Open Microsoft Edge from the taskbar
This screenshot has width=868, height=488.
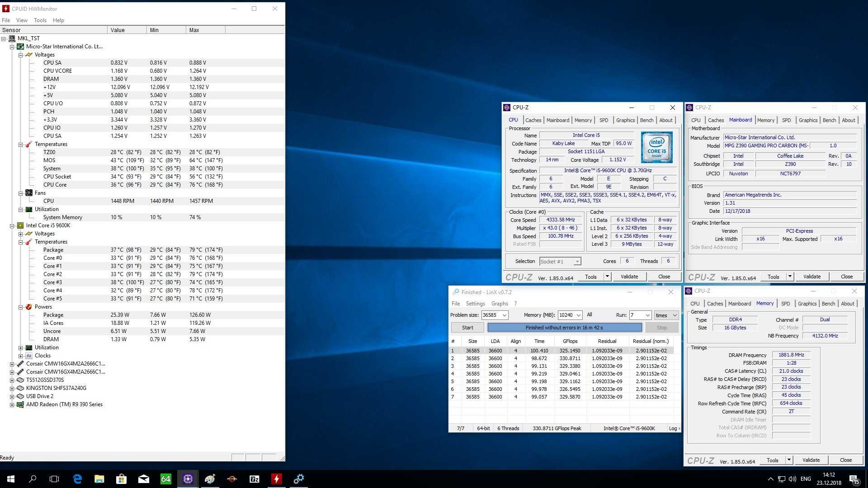77,479
